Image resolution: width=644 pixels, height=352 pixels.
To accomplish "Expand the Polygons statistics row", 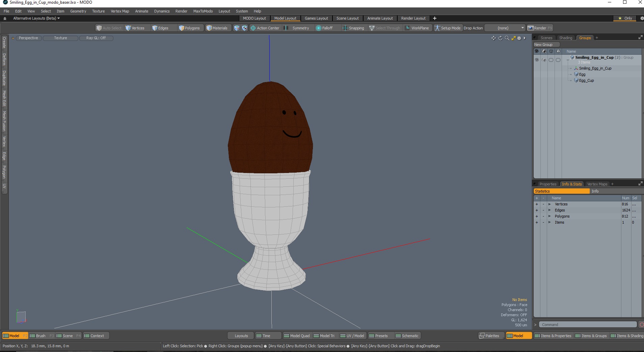I will [549, 216].
